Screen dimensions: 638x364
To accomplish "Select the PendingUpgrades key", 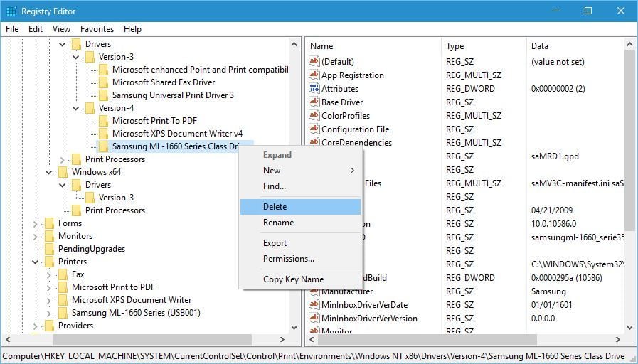I will (x=92, y=249).
